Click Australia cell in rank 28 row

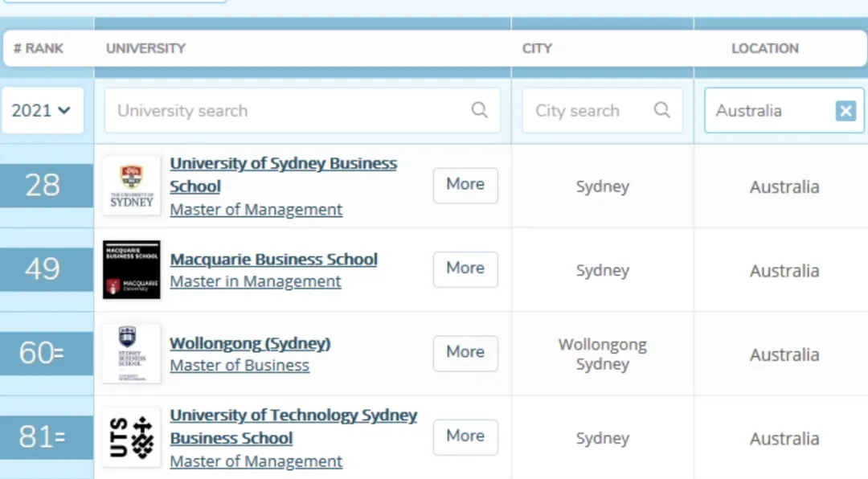[x=784, y=187]
